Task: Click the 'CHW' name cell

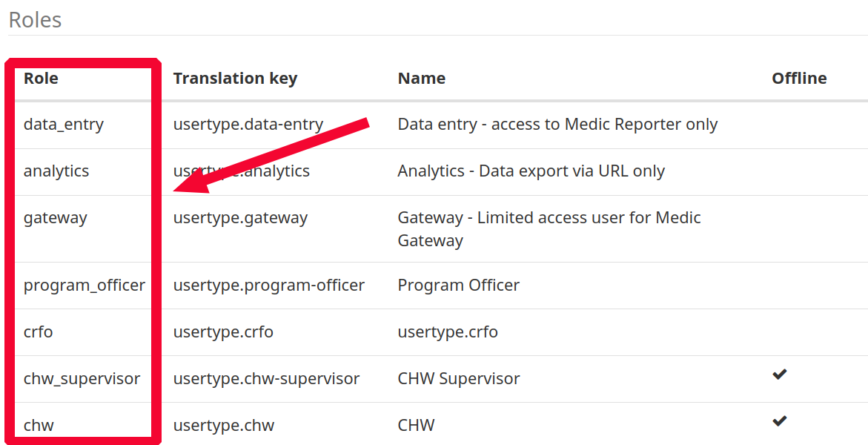Action: [x=417, y=426]
